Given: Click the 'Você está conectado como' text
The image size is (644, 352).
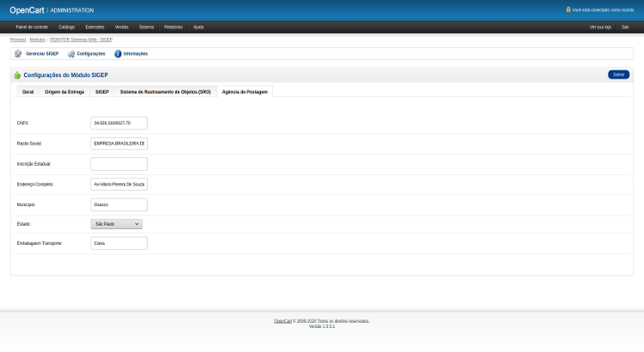Looking at the screenshot, I should click(x=603, y=9).
